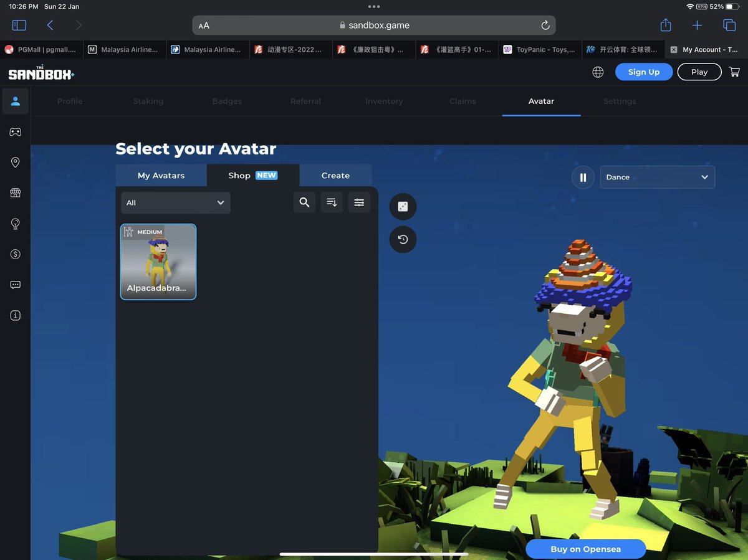This screenshot has height=560, width=748.
Task: Open the Claims tab
Action: pyautogui.click(x=463, y=101)
